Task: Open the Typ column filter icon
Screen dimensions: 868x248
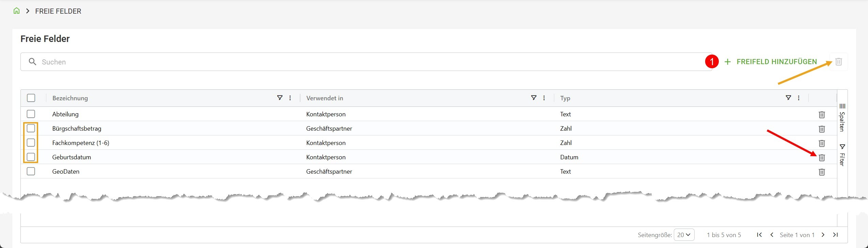Action: pyautogui.click(x=788, y=98)
